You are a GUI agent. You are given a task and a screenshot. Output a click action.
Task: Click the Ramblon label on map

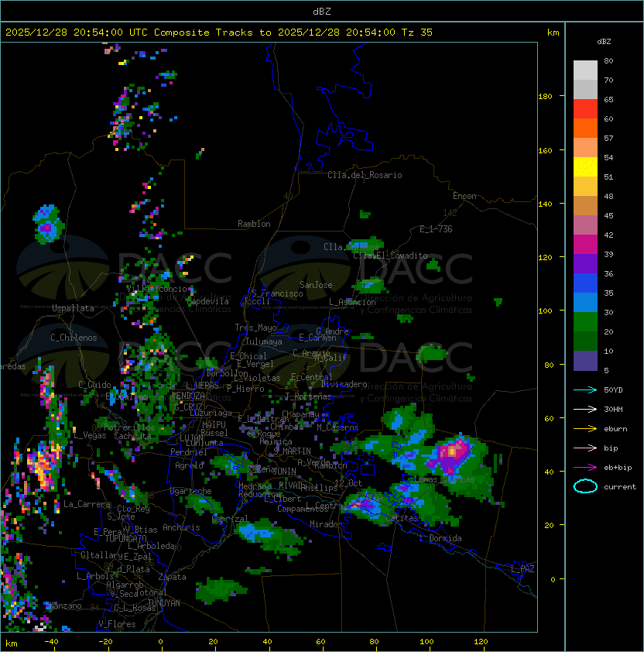tap(254, 224)
